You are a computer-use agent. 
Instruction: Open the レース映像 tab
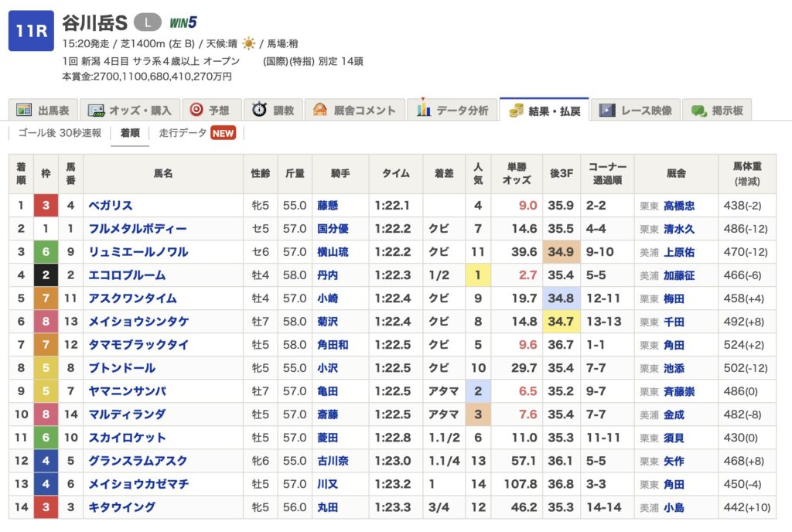(636, 110)
